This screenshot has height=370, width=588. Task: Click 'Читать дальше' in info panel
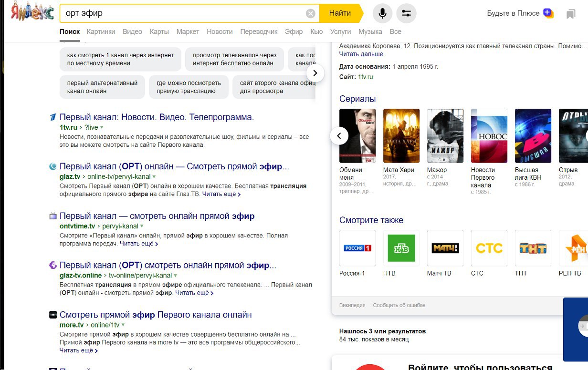click(361, 54)
